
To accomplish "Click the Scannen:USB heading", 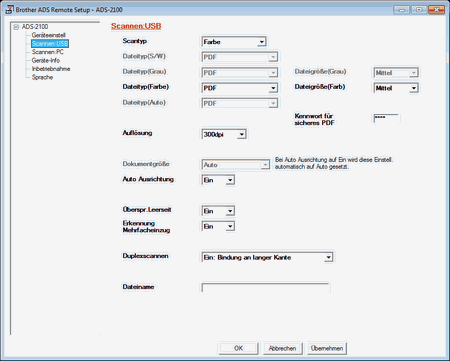I will pos(136,26).
